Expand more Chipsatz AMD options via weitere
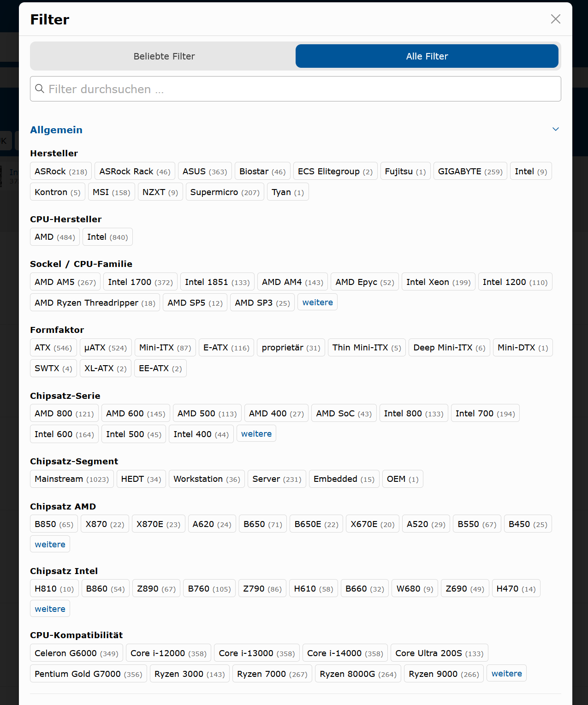588x705 pixels. [50, 545]
